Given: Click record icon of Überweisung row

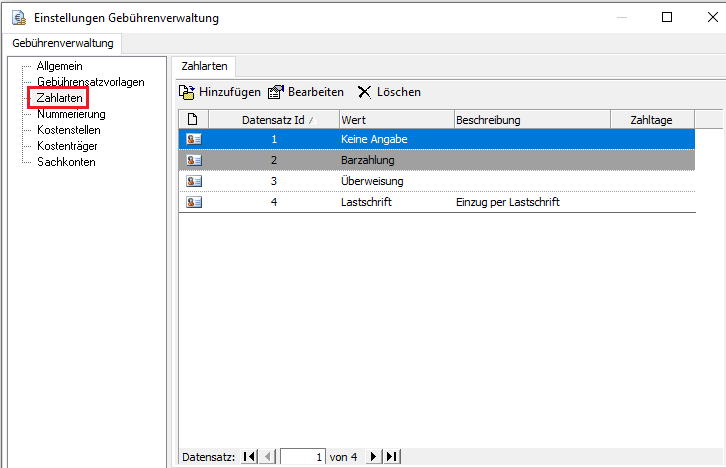Looking at the screenshot, I should [194, 181].
